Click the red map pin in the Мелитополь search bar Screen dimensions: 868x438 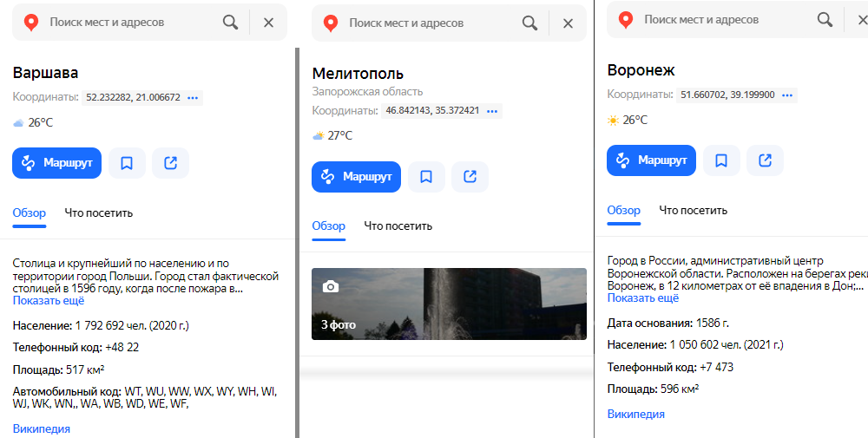pos(331,23)
